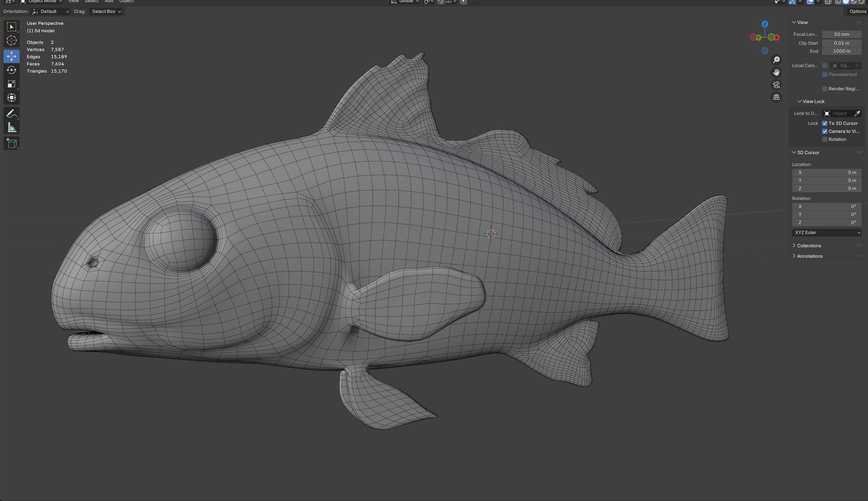
Task: Select the Add Cube tool
Action: coord(11,143)
